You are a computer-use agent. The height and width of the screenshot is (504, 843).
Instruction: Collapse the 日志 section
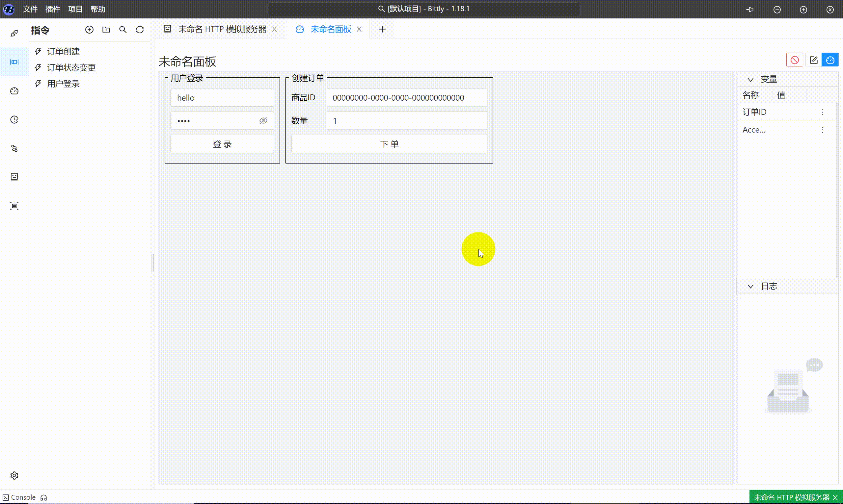pos(750,286)
